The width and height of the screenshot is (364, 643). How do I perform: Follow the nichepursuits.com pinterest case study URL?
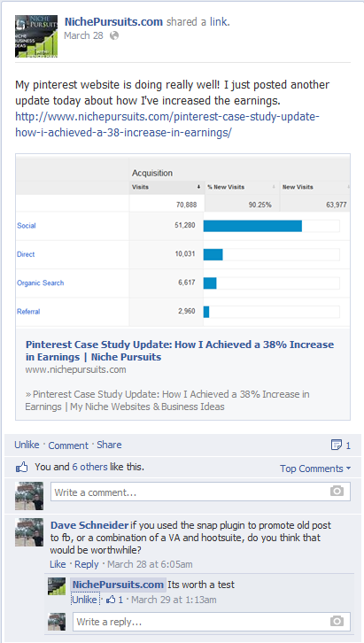click(167, 125)
